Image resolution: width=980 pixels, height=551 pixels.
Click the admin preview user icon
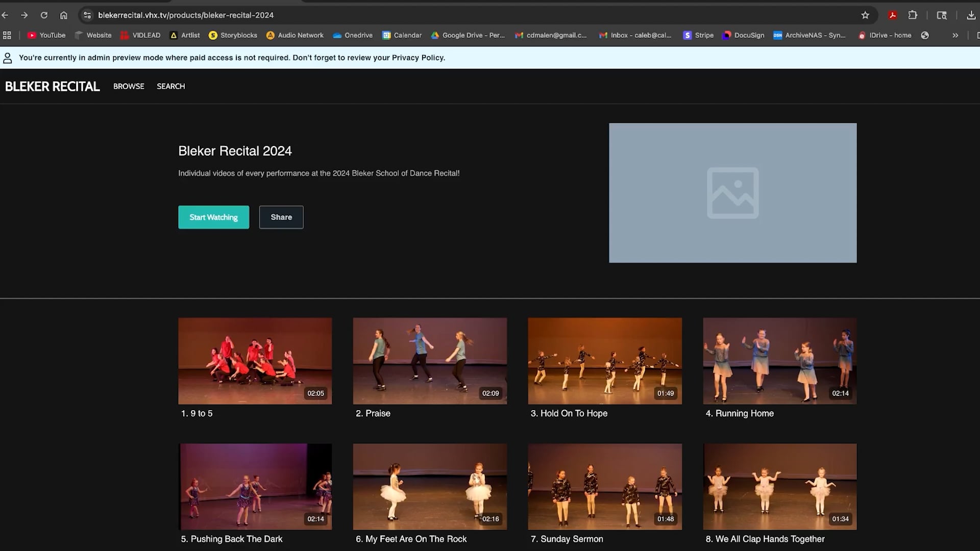pyautogui.click(x=7, y=58)
